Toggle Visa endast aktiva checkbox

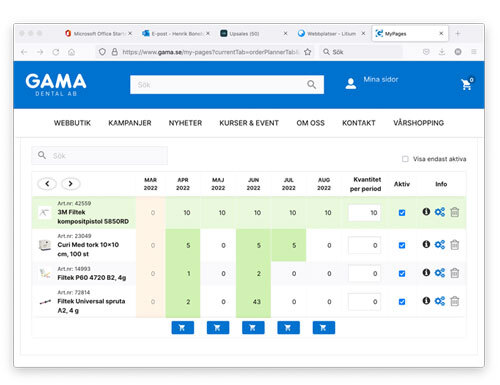(405, 159)
